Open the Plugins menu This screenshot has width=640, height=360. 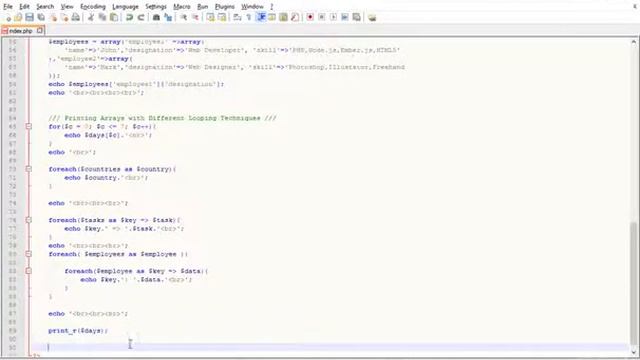[x=224, y=7]
